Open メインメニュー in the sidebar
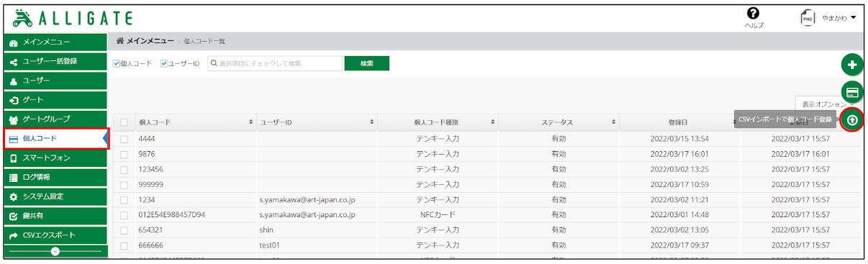The width and height of the screenshot is (868, 264). point(55,42)
